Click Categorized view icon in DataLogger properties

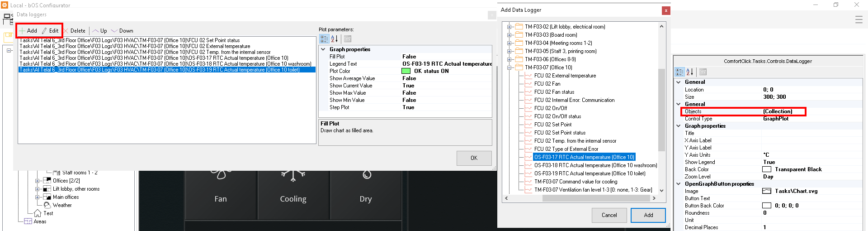(679, 72)
